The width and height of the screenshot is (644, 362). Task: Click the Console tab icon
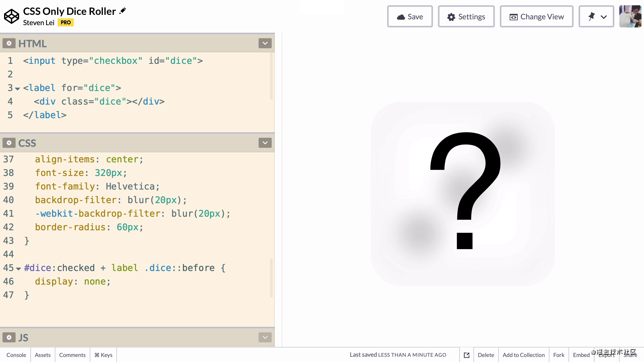16,355
